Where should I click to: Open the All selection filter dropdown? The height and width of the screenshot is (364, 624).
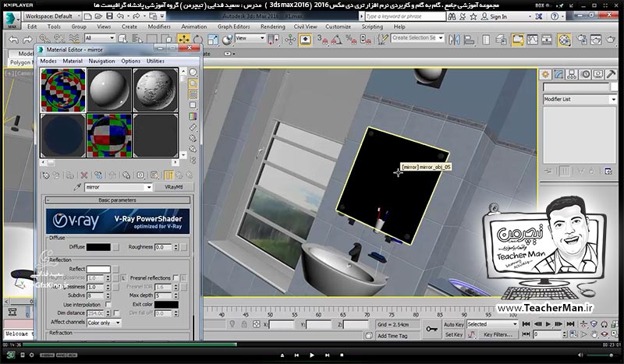[x=100, y=38]
